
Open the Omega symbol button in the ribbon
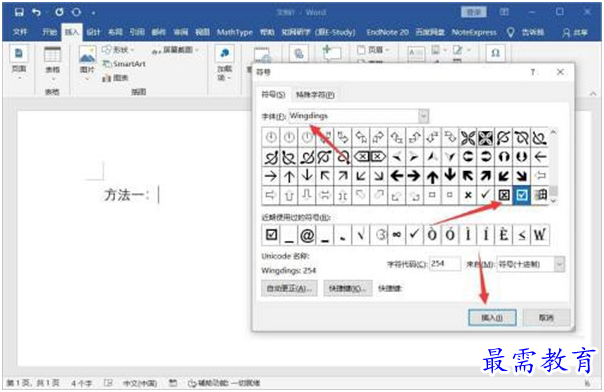click(x=495, y=53)
